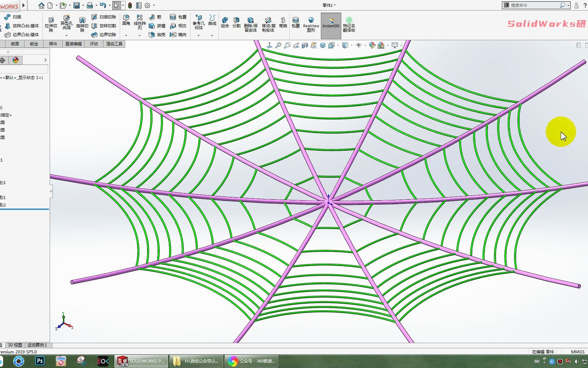Click 拉伸切除 extruded cut tool
This screenshot has width=588, height=368.
(51, 25)
